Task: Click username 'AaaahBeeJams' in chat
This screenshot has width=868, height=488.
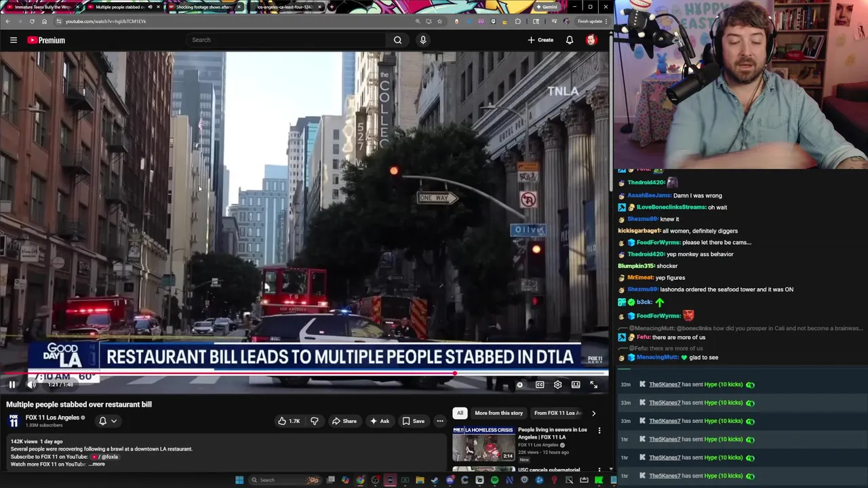Action: [649, 195]
